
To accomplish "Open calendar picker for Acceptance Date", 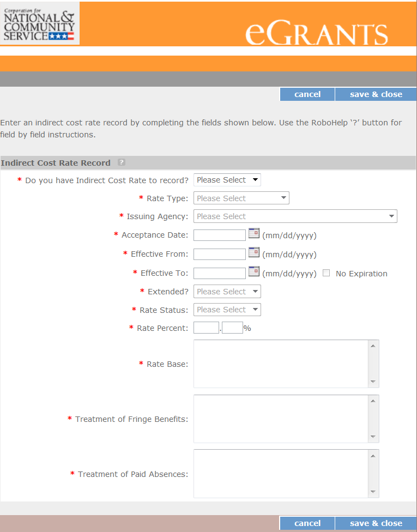I will [254, 233].
